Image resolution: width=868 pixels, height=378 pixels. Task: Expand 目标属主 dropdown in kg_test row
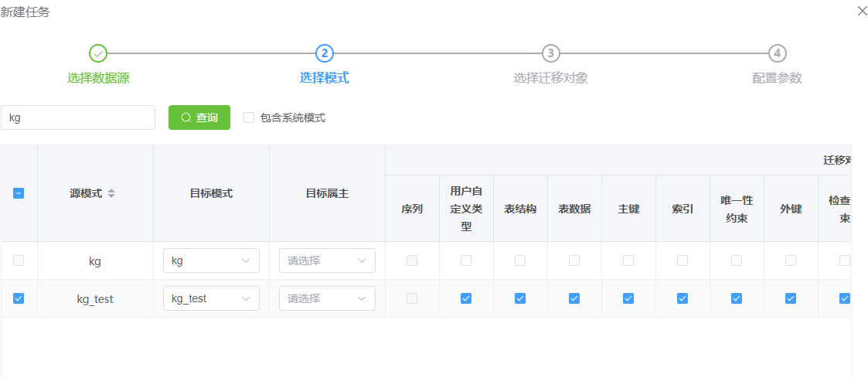coord(327,298)
